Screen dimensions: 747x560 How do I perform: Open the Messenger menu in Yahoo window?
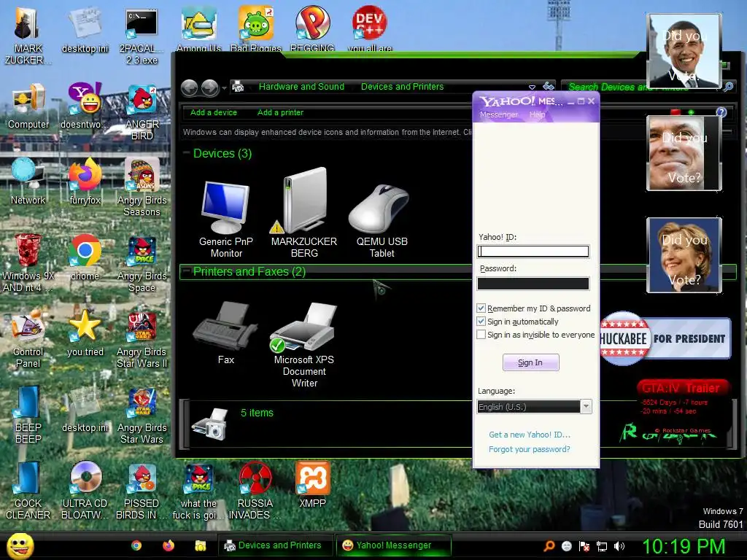coord(499,114)
